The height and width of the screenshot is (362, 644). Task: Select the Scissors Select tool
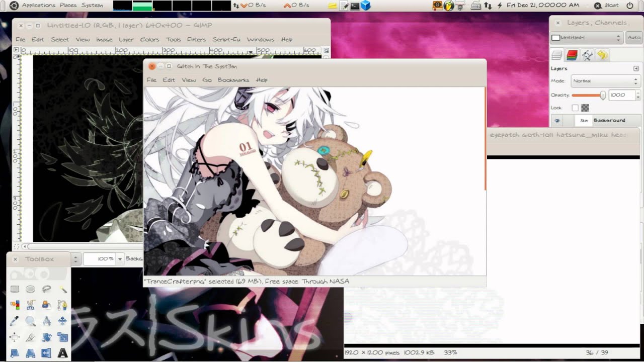[31, 305]
